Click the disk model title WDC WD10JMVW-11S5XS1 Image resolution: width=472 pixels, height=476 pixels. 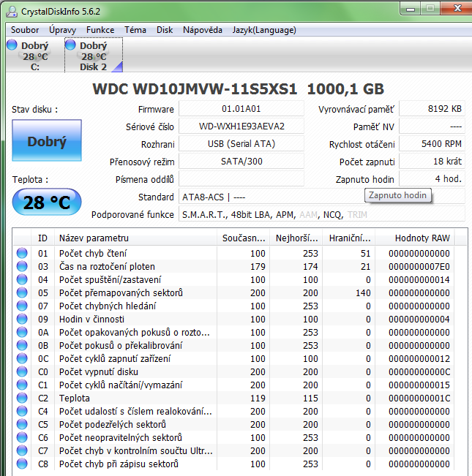195,89
